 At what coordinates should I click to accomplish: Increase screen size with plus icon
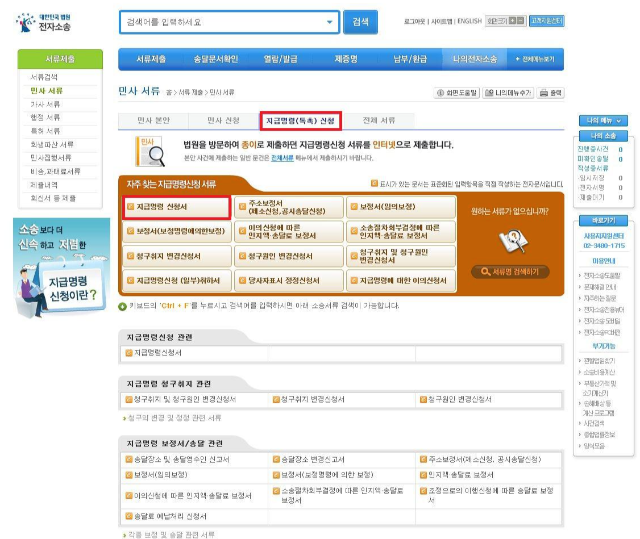(513, 21)
